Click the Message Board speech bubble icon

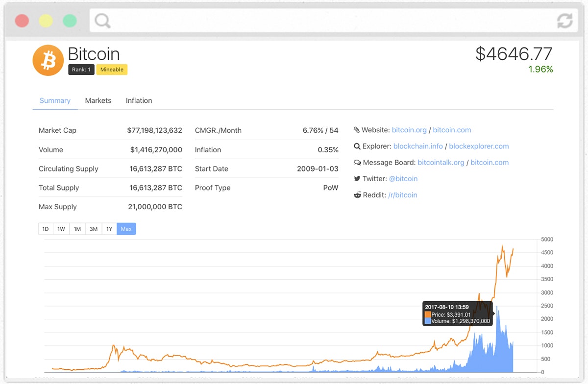358,162
